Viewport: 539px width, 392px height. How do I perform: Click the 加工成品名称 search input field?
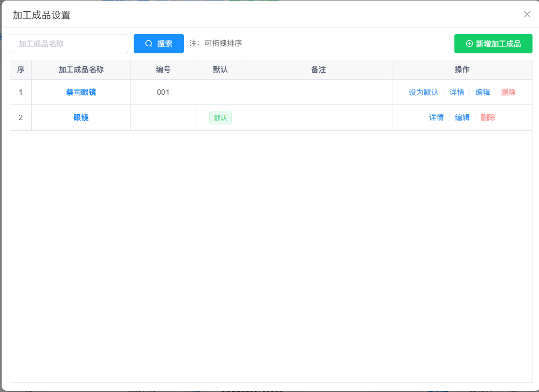[x=69, y=44]
